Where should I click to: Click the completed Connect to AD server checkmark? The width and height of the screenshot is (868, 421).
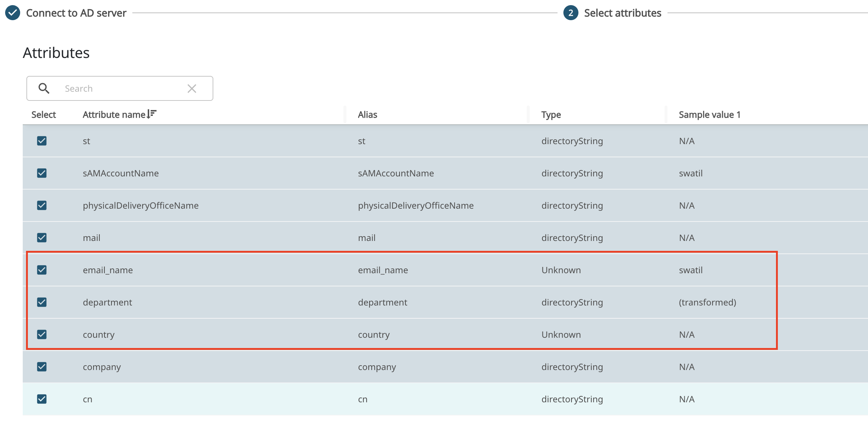pyautogui.click(x=13, y=13)
